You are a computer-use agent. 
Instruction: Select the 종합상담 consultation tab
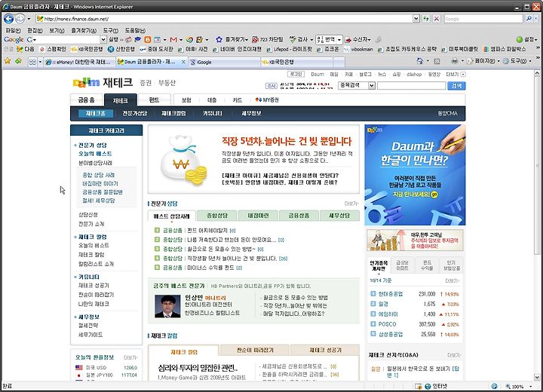217,216
